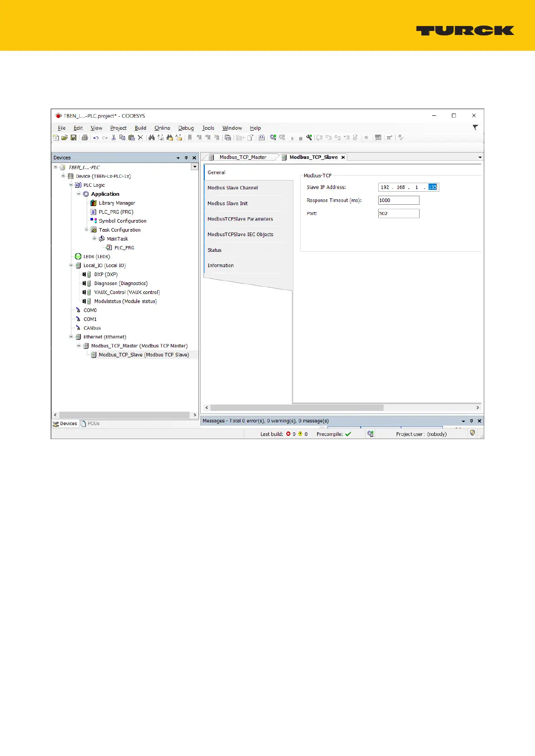Select Diagnosen (Diagnostics) in the tree
Image resolution: width=535 pixels, height=756 pixels.
pos(121,283)
